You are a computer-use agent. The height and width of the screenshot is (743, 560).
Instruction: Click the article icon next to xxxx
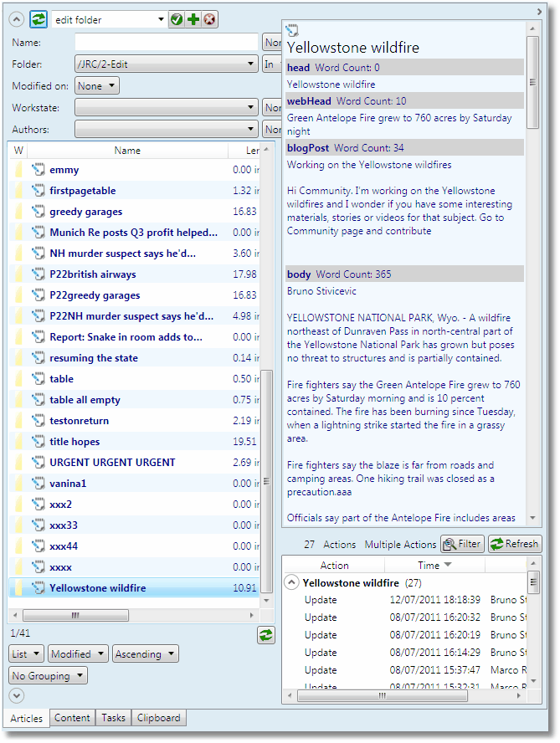point(38,566)
